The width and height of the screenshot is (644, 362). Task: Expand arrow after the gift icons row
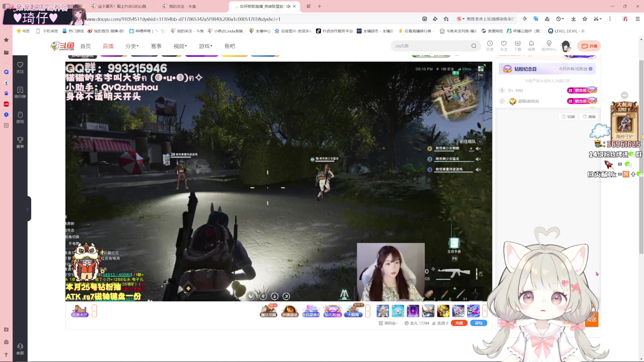click(x=485, y=311)
